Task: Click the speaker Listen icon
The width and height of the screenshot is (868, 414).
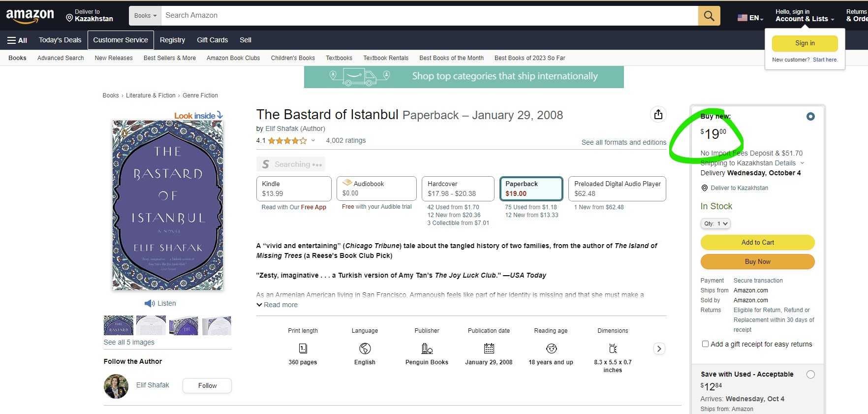Action: tap(150, 303)
